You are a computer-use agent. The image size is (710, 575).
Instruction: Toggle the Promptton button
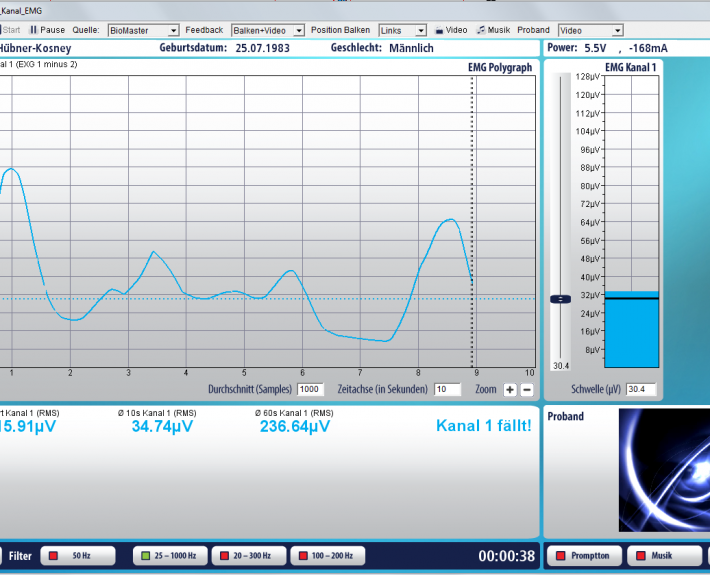[x=585, y=556]
